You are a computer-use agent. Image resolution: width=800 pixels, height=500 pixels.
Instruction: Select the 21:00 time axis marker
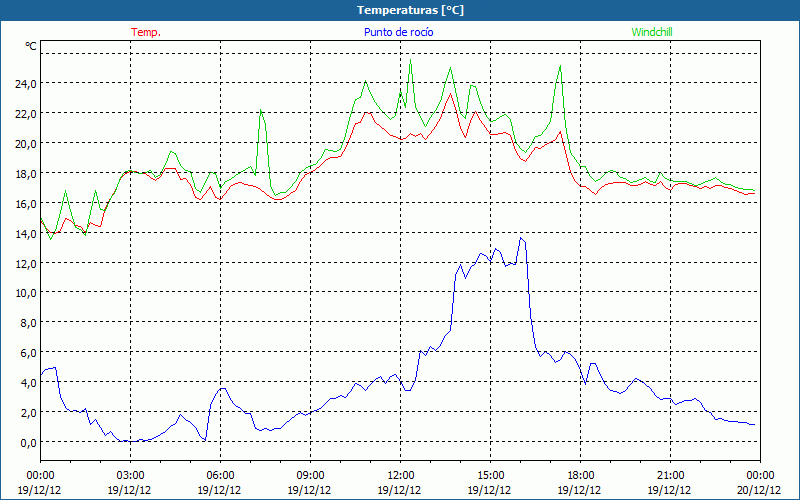(670, 475)
